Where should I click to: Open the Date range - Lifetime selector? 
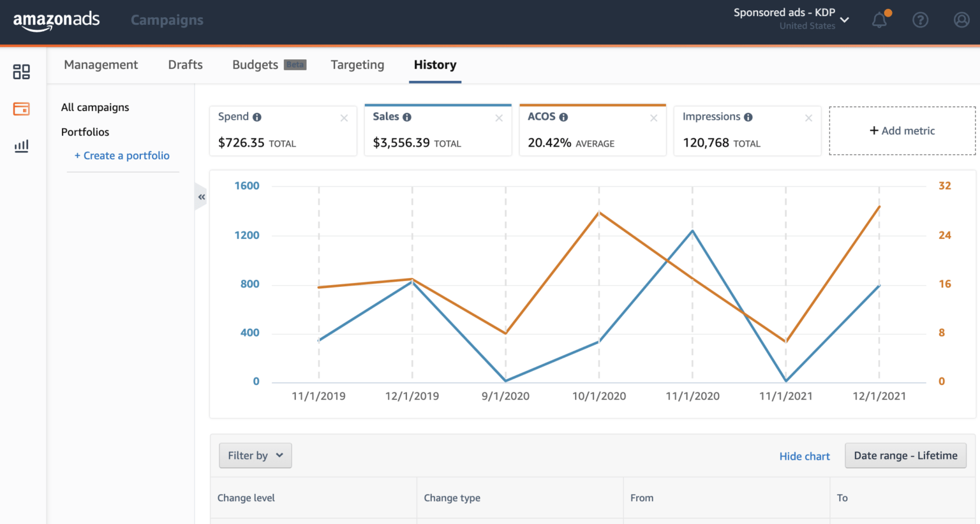[x=905, y=455]
